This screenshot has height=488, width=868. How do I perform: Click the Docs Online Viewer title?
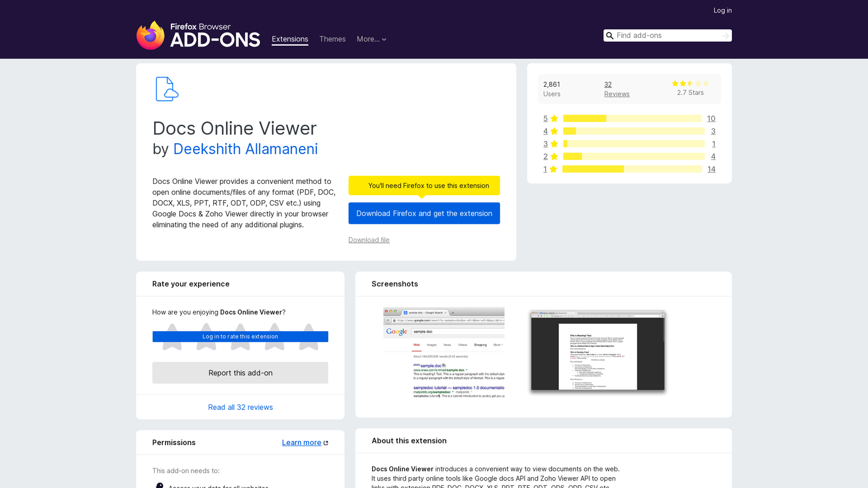point(234,129)
